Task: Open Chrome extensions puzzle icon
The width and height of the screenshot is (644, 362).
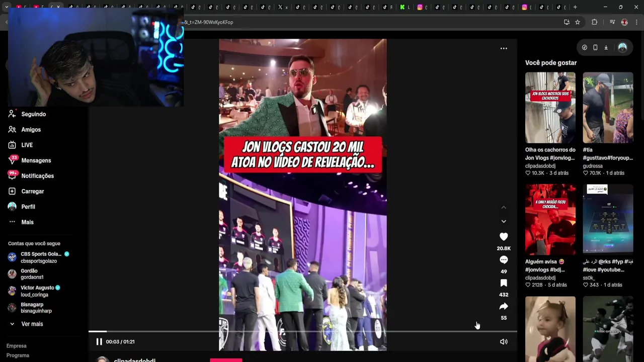Action: click(x=594, y=22)
